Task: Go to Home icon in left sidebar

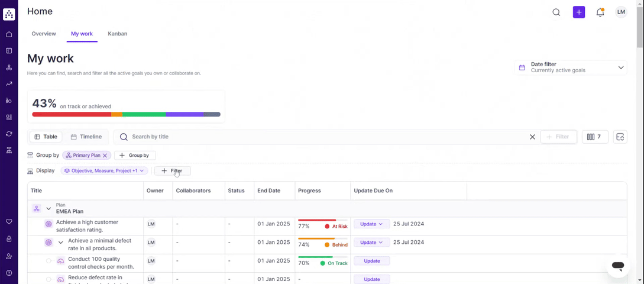Action: click(x=9, y=34)
